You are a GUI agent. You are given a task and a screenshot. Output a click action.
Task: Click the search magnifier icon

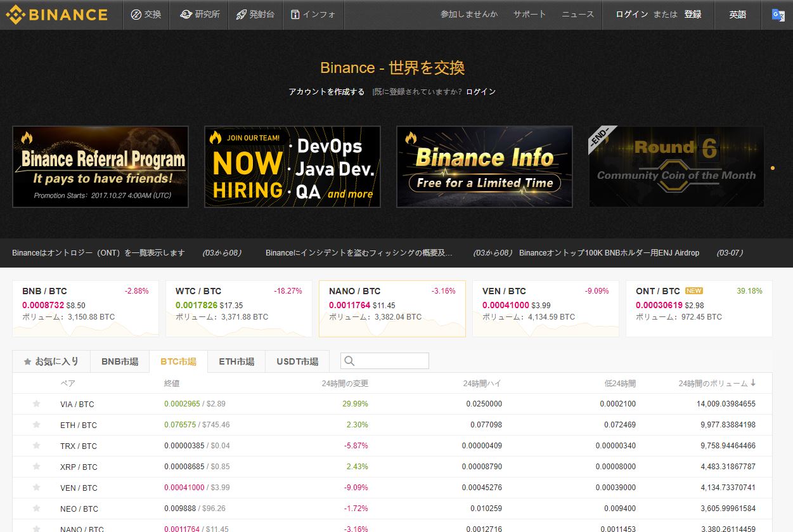point(349,361)
